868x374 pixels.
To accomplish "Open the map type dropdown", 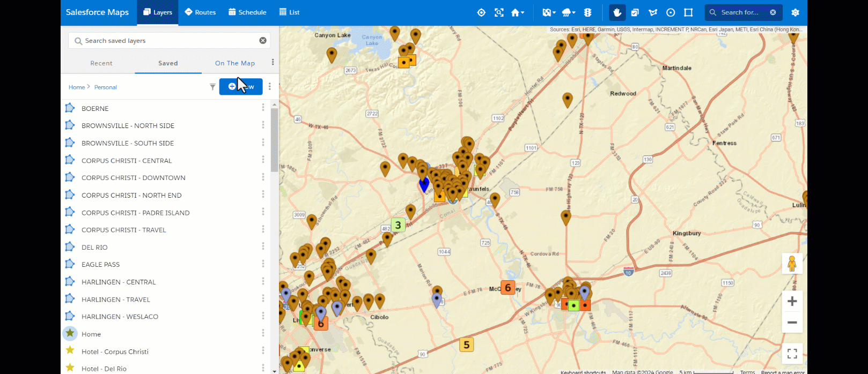I will 549,12.
